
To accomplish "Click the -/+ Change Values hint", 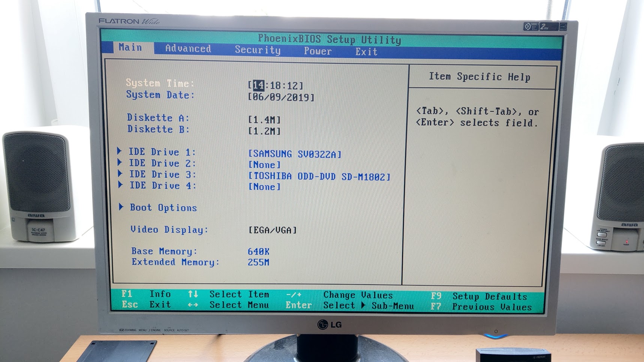I will 339,295.
